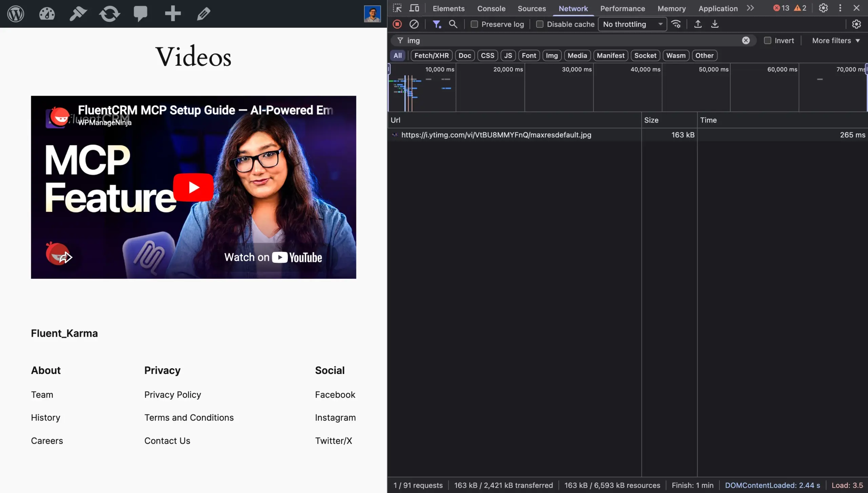The height and width of the screenshot is (493, 868).
Task: Toggle the device toolbar icon
Action: tap(414, 8)
